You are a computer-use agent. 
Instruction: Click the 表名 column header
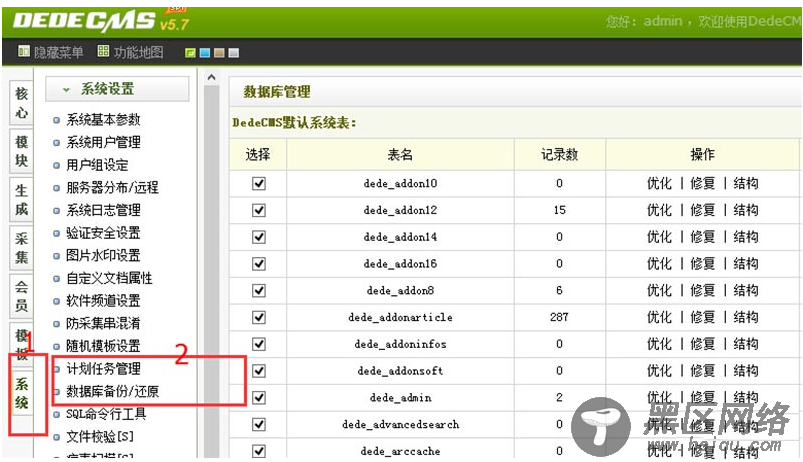[400, 154]
